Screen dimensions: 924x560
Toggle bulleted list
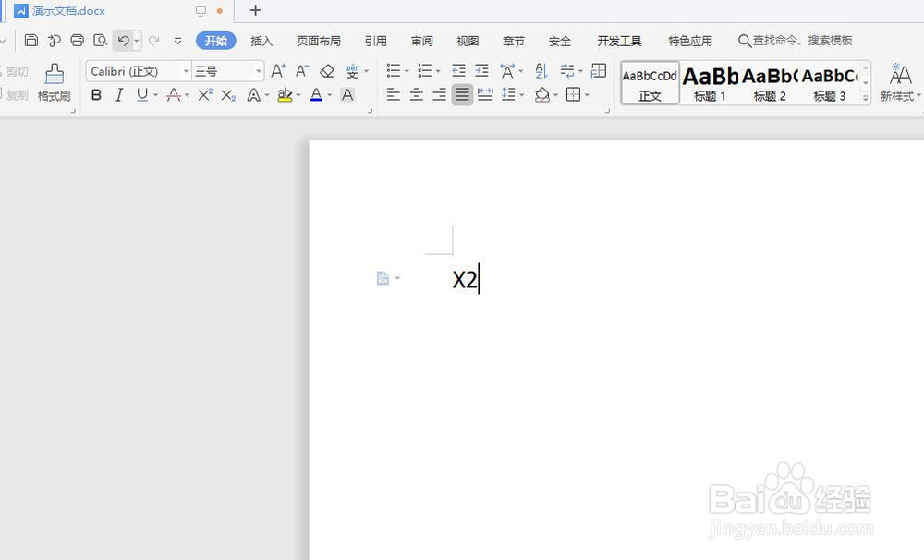pos(394,71)
